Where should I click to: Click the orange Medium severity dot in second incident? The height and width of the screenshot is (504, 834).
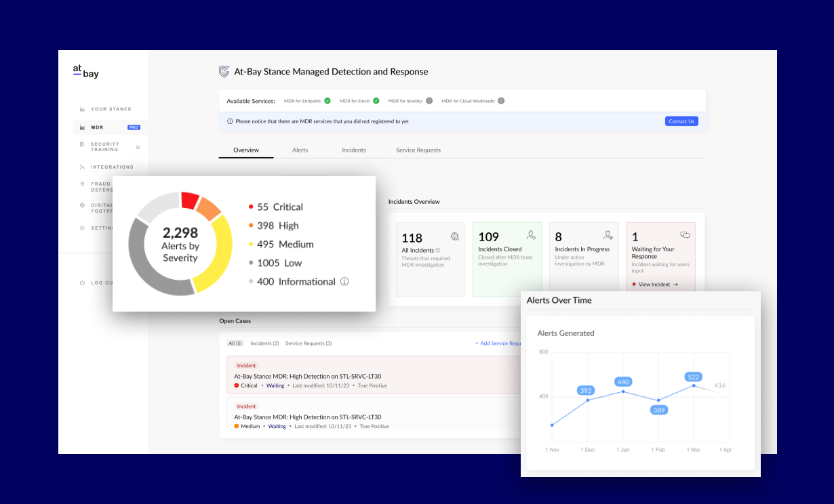(237, 427)
